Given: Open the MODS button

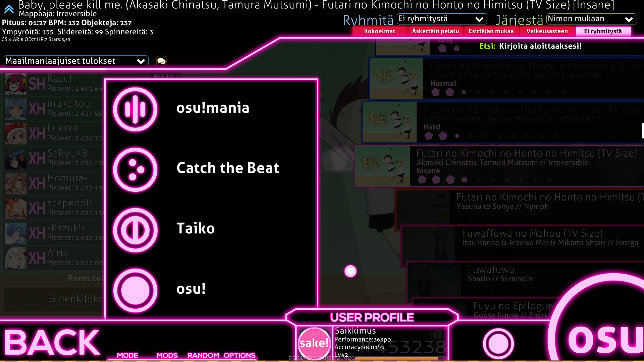Looking at the screenshot, I should tap(167, 355).
